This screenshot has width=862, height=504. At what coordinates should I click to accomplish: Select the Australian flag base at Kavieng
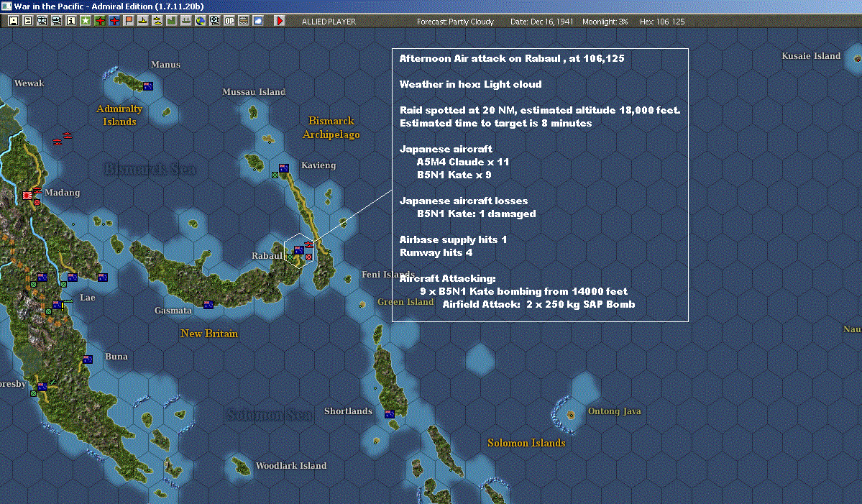[284, 168]
